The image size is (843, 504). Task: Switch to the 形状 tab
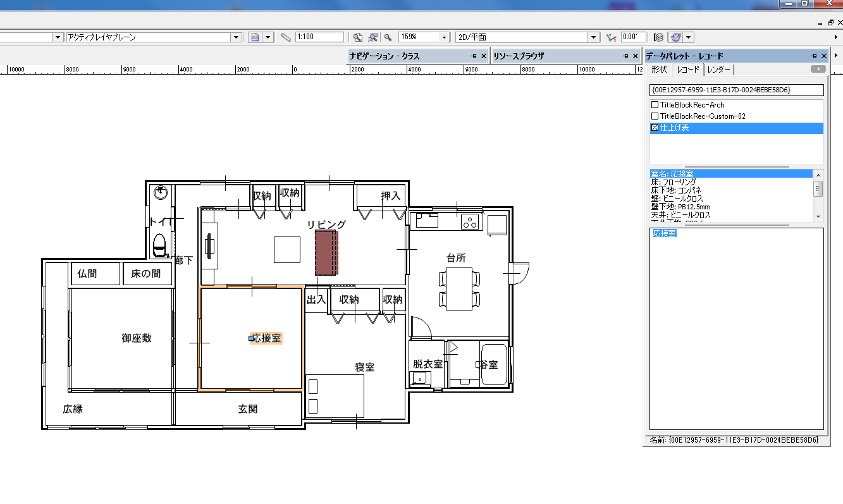[x=659, y=70]
